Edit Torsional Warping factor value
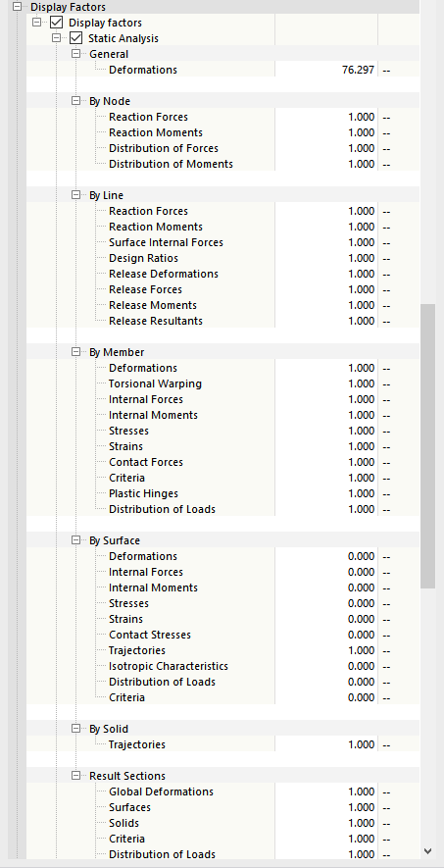Image resolution: width=444 pixels, height=868 pixels. pyautogui.click(x=326, y=383)
